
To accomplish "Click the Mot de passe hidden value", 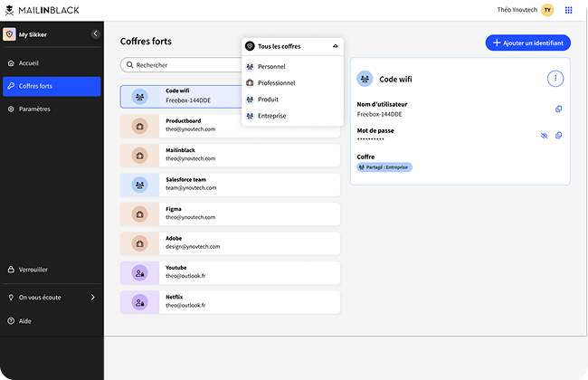I will coord(371,139).
